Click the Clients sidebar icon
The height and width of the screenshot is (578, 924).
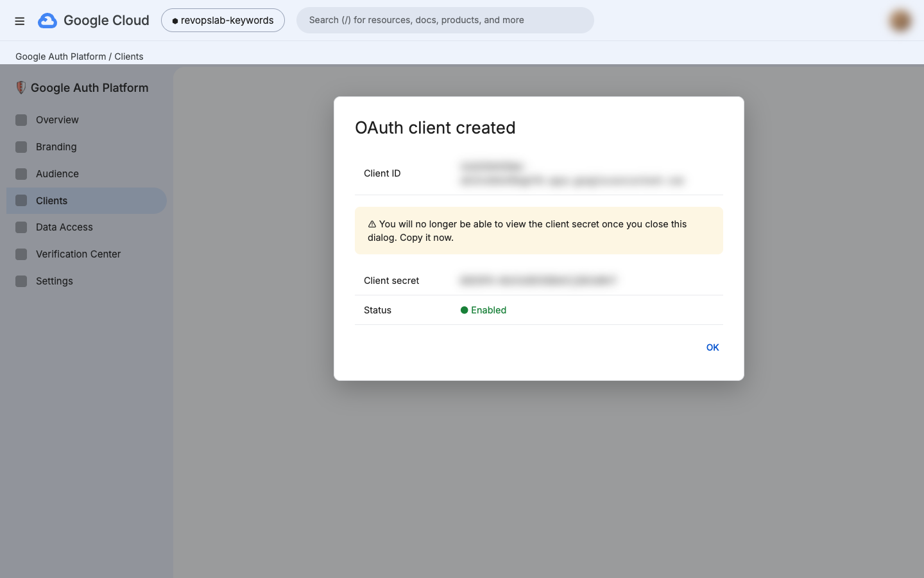21,201
